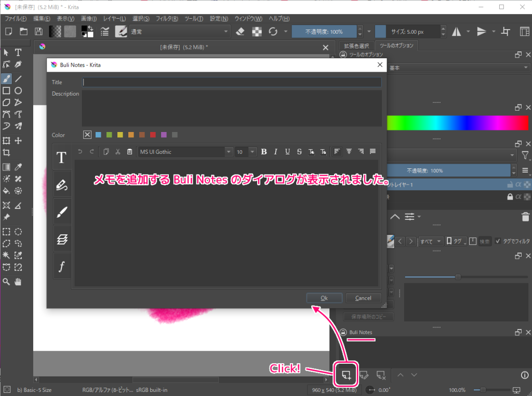Open the フィルタ(R) menu
Screen dimensions: 532x396
[x=167, y=18]
